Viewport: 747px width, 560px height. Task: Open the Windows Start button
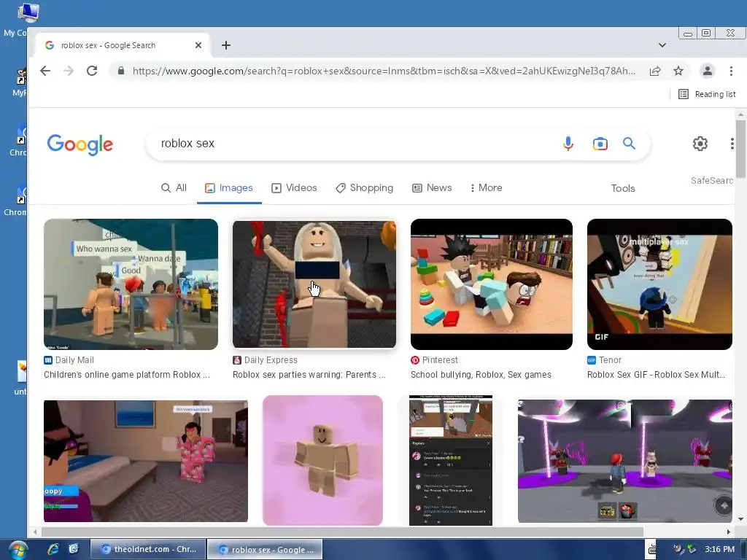pos(18,551)
